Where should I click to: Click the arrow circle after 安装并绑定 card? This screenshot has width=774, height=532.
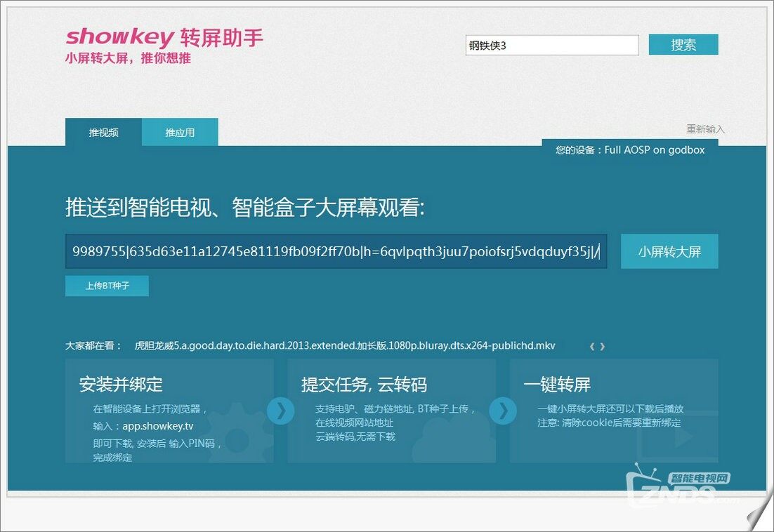pyautogui.click(x=281, y=411)
